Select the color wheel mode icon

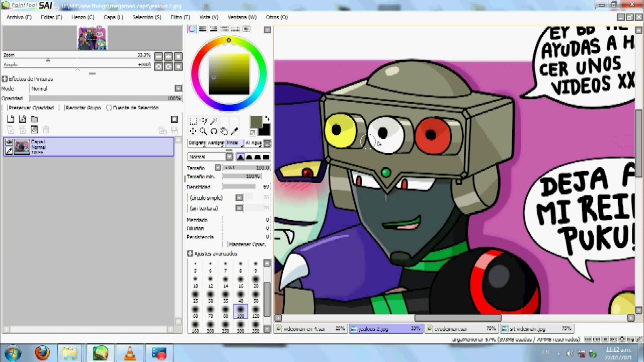tap(192, 29)
